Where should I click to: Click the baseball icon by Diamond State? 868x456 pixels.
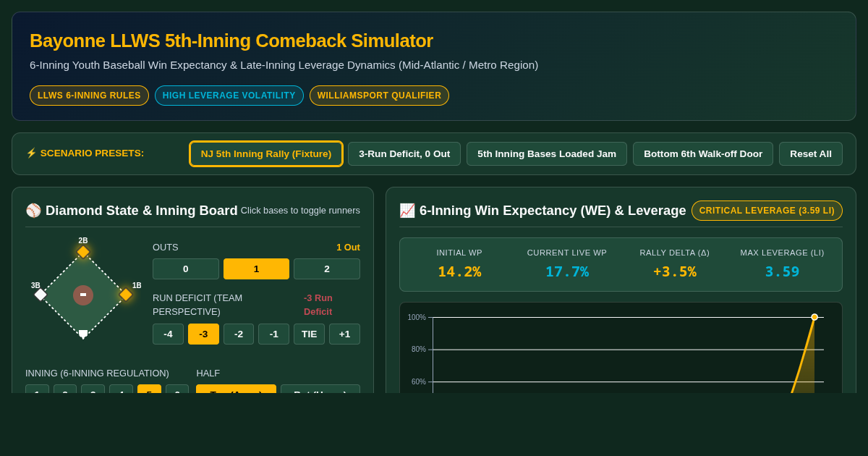(33, 211)
